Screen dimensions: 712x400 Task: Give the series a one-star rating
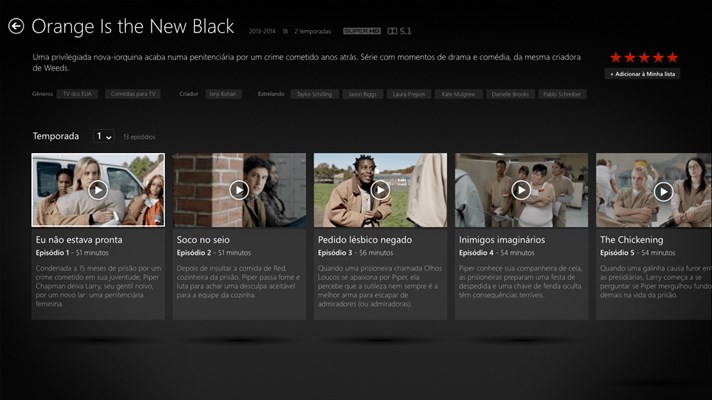tap(616, 58)
